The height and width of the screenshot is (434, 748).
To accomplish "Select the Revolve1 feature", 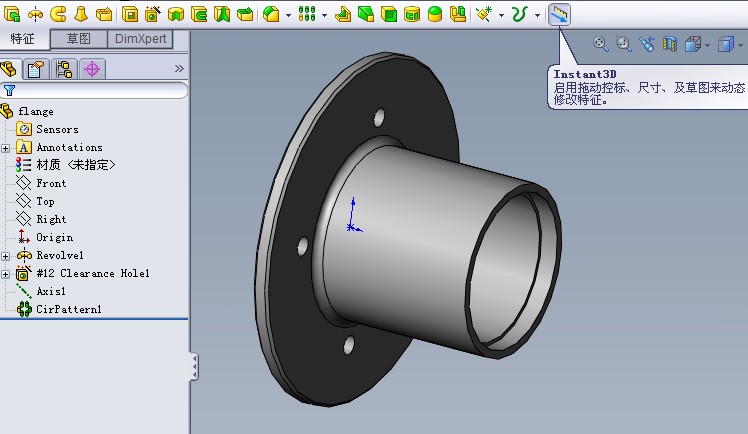I will (60, 255).
